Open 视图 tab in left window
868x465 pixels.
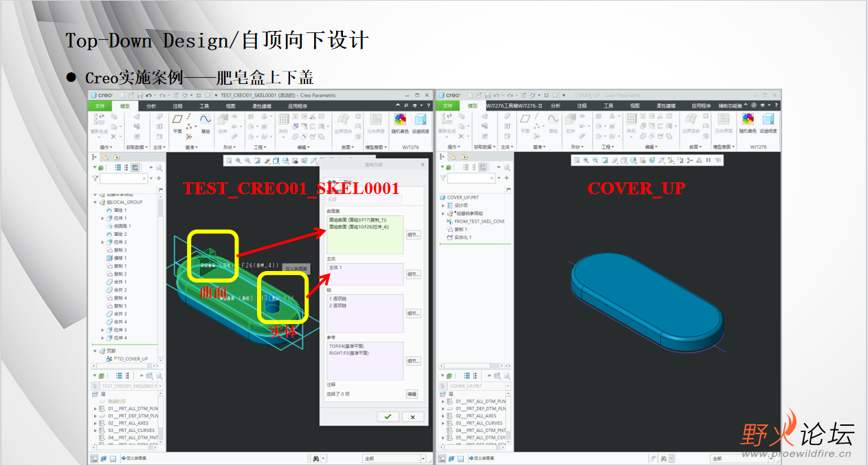point(231,106)
